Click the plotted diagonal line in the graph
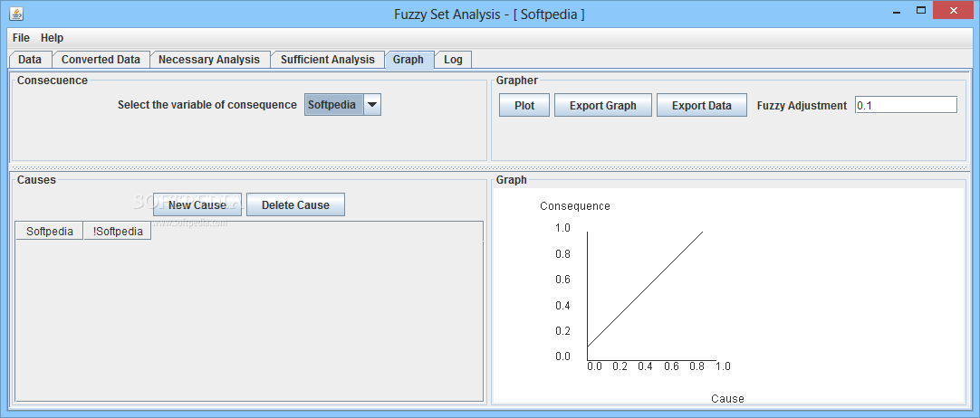The height and width of the screenshot is (418, 980). 645,290
